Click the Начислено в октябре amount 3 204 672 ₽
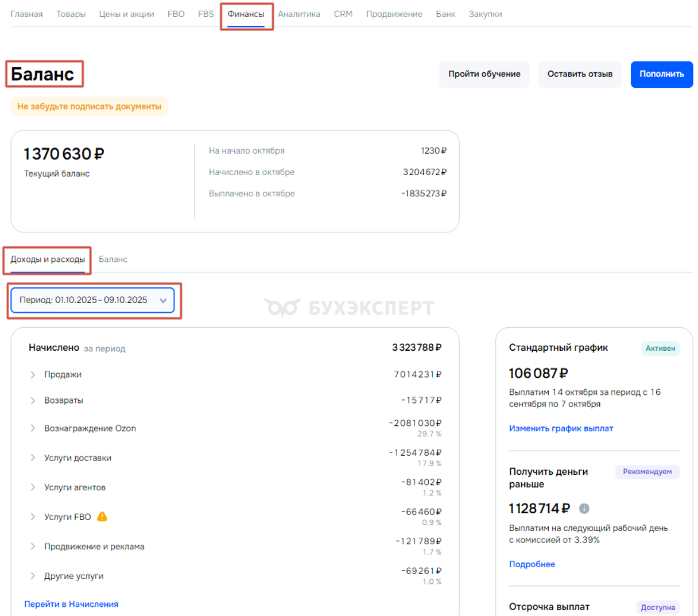 425,172
